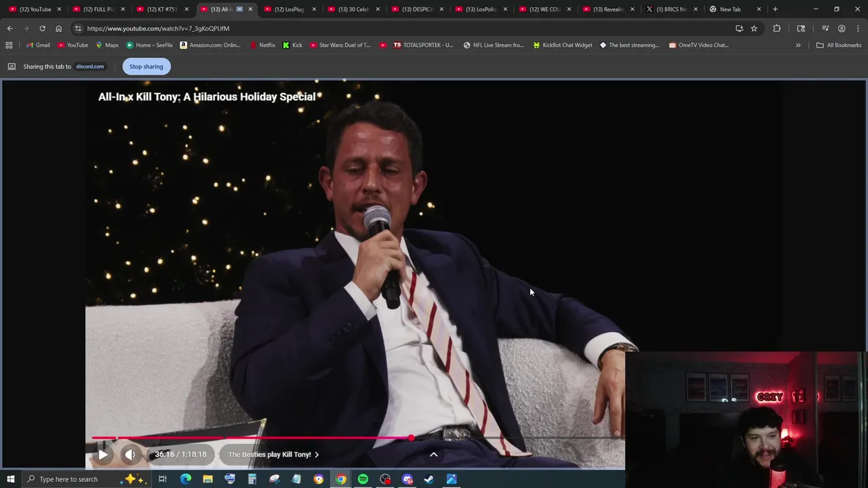
Task: Go to the browser home page
Action: [58, 28]
